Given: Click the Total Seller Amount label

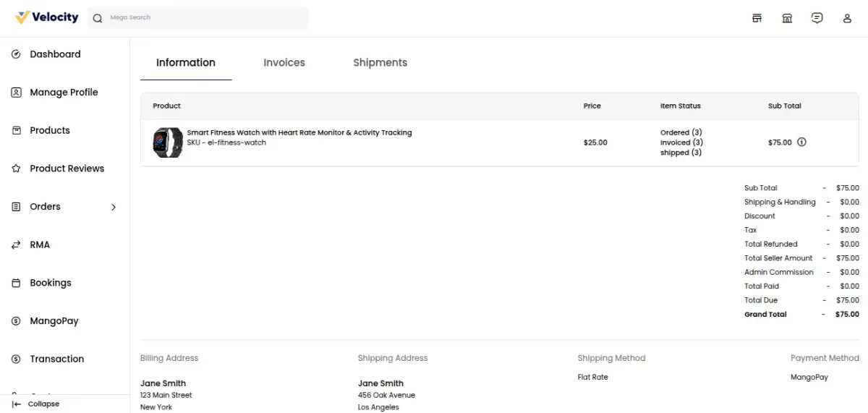Looking at the screenshot, I should point(778,258).
